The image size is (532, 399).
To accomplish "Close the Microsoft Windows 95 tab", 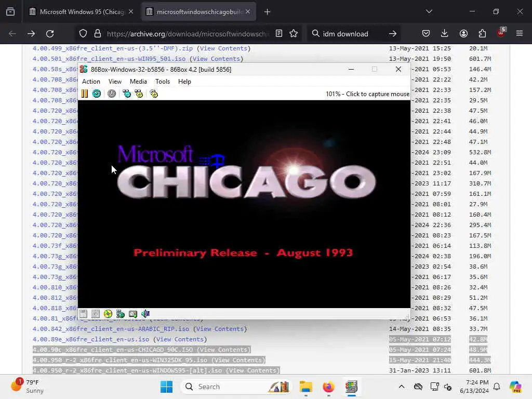I will click(x=131, y=12).
